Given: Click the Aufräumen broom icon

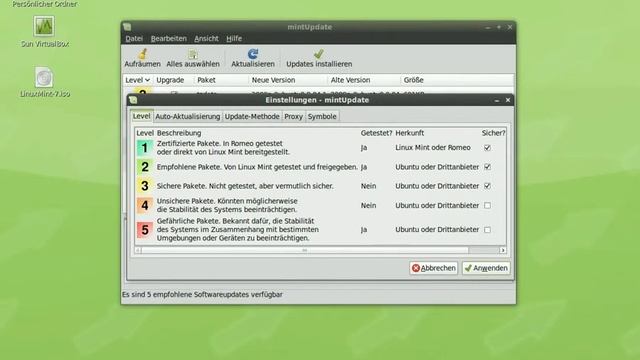Looking at the screenshot, I should [x=142, y=54].
